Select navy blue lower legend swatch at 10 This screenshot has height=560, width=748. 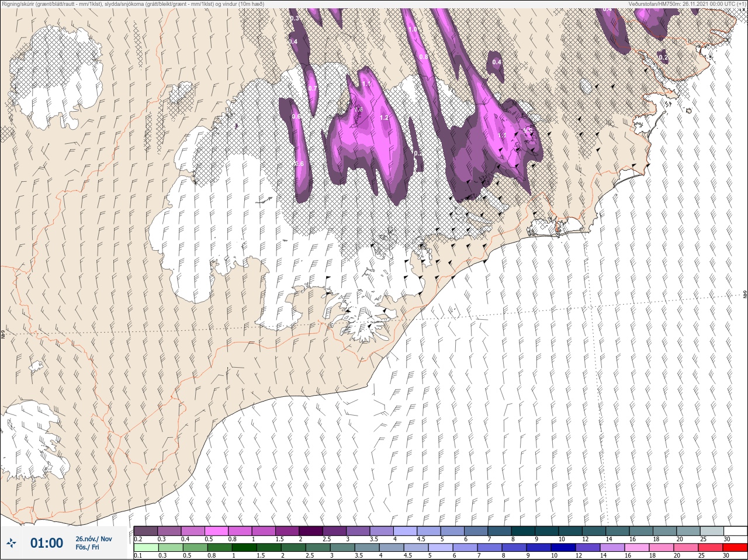coord(563,548)
